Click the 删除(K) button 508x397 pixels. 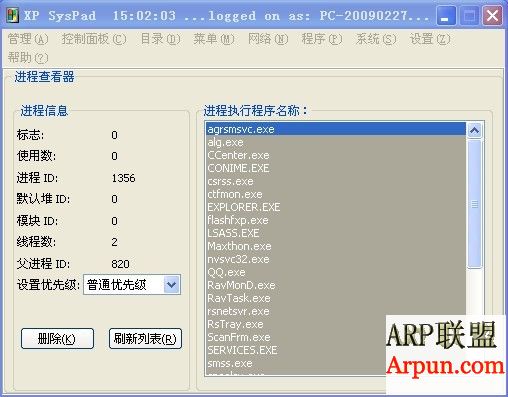coord(57,339)
